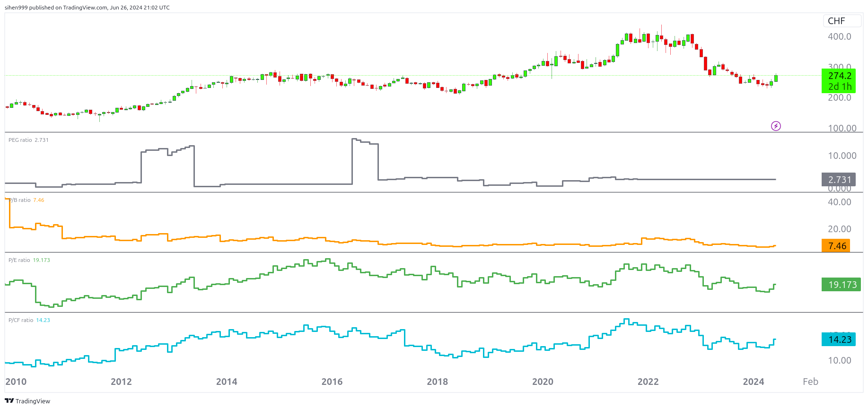Click the 10.000 PEG scale label
This screenshot has height=409, width=868.
click(842, 156)
